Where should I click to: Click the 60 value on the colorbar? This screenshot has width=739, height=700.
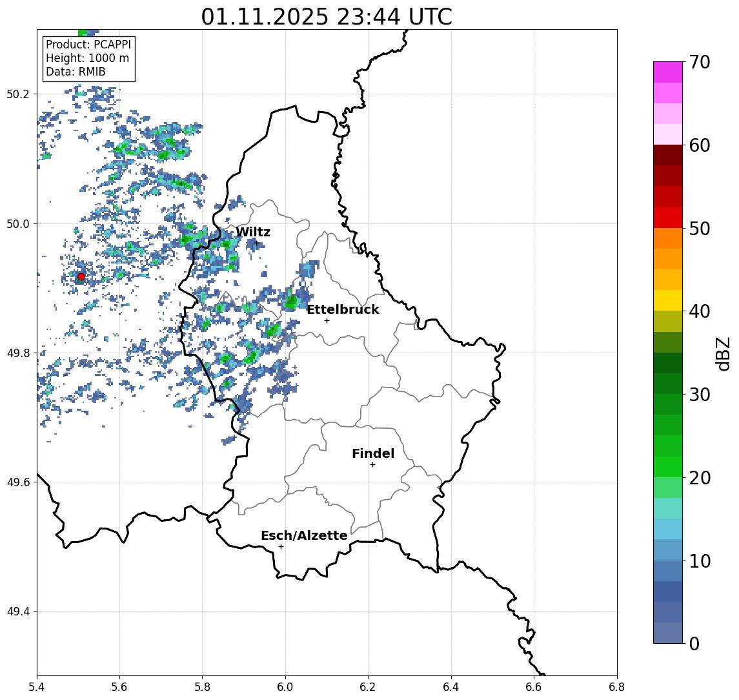(700, 145)
